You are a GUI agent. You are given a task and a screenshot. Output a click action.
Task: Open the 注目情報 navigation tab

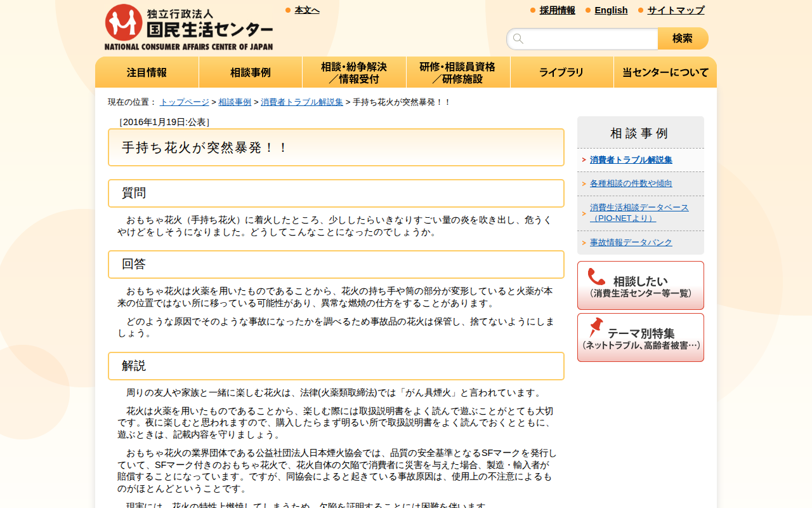147,72
